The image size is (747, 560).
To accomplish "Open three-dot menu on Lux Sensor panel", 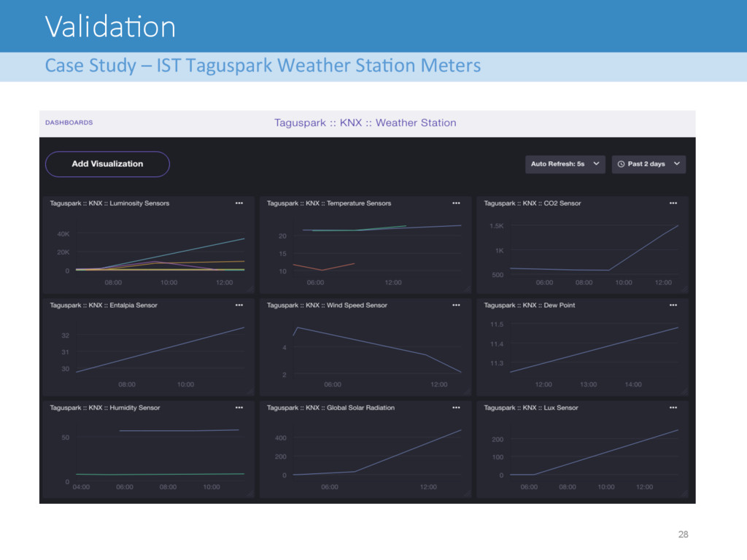I will (x=673, y=408).
